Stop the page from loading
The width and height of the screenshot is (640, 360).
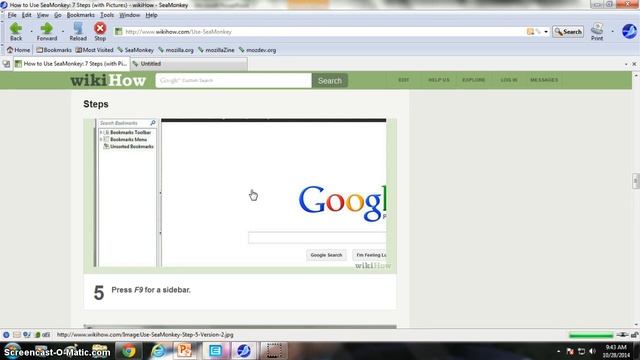[x=100, y=31]
